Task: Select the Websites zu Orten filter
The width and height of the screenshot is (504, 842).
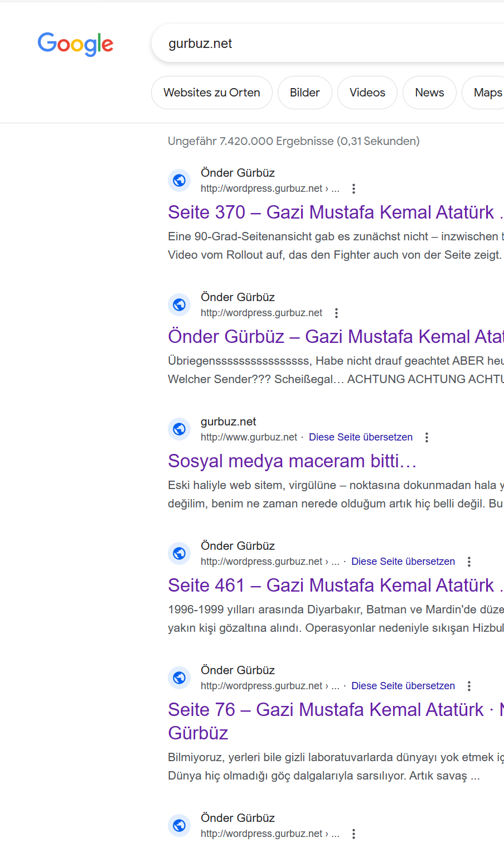Action: coord(212,93)
